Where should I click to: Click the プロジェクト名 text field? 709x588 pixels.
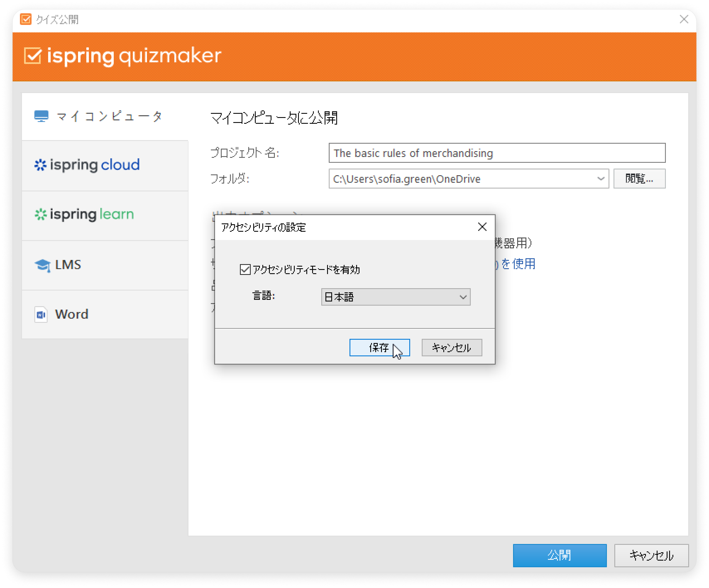pyautogui.click(x=497, y=153)
